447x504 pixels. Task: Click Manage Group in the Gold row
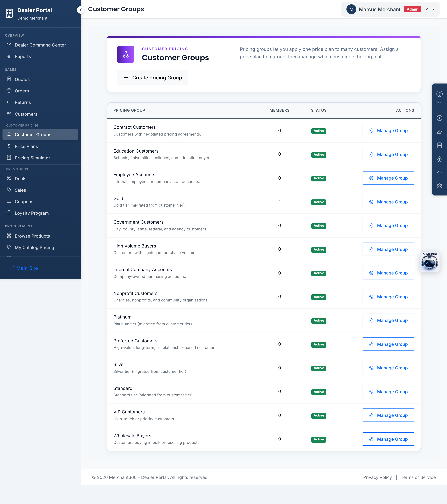tap(388, 202)
